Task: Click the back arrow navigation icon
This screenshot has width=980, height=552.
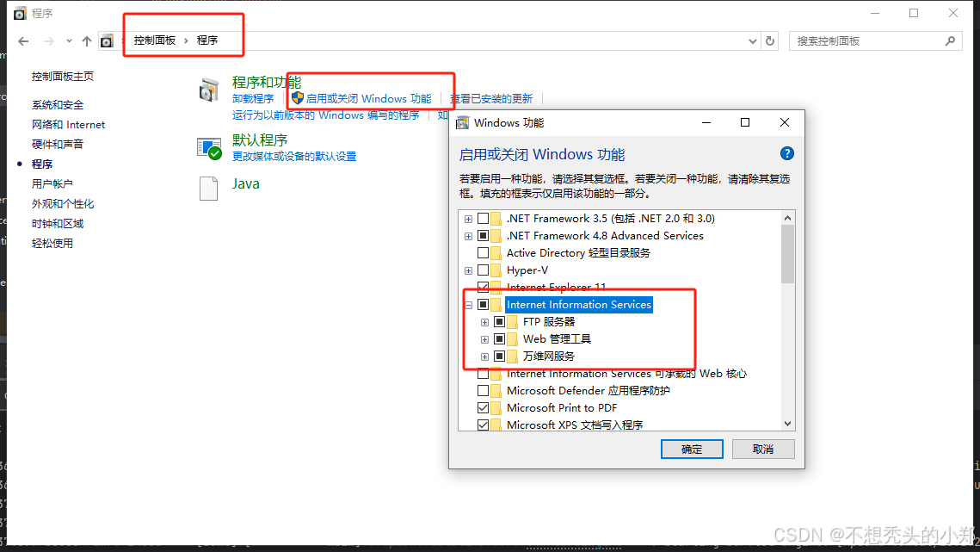Action: [x=24, y=41]
